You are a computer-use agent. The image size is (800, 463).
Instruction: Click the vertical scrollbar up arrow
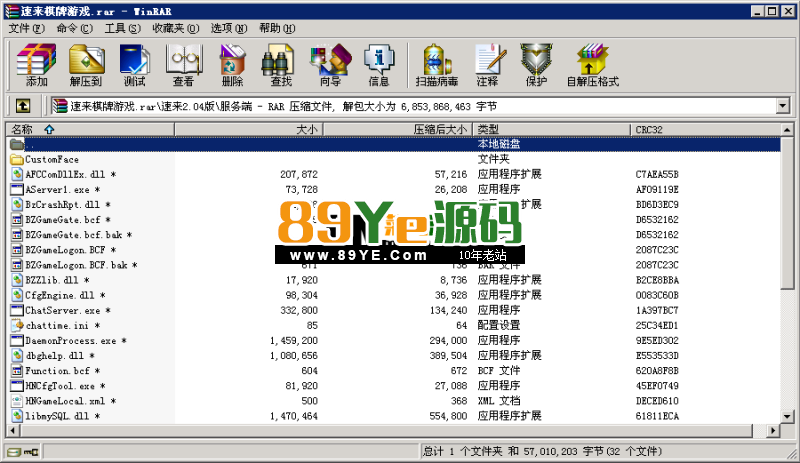click(787, 130)
